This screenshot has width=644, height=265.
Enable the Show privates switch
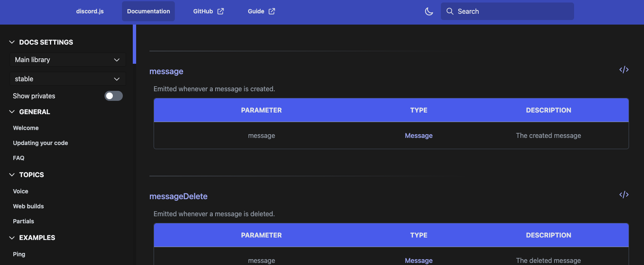pyautogui.click(x=113, y=96)
